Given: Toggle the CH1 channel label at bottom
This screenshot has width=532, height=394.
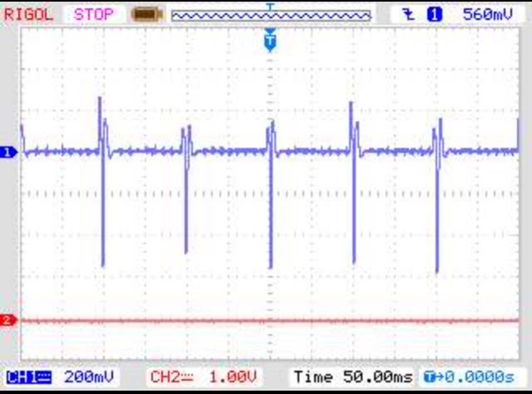Looking at the screenshot, I should [x=29, y=378].
